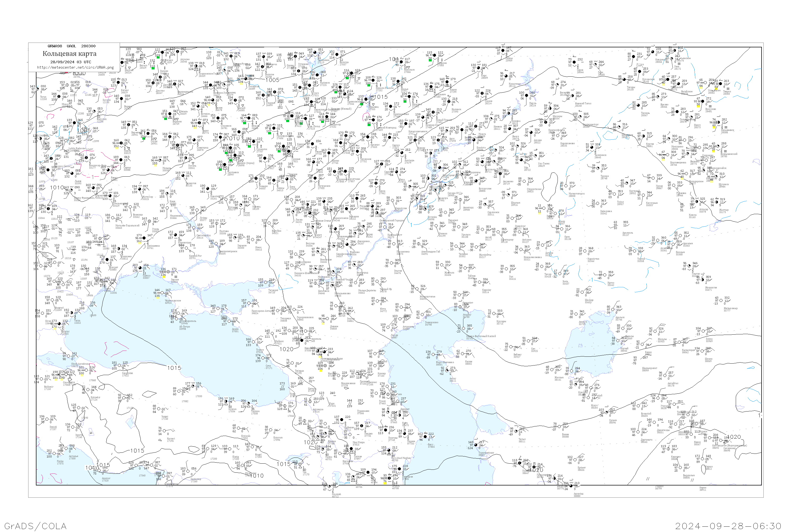Viewport: 798px width, 532px height.
Task: Open the meteocenter.net URWA.png URL
Action: point(75,67)
